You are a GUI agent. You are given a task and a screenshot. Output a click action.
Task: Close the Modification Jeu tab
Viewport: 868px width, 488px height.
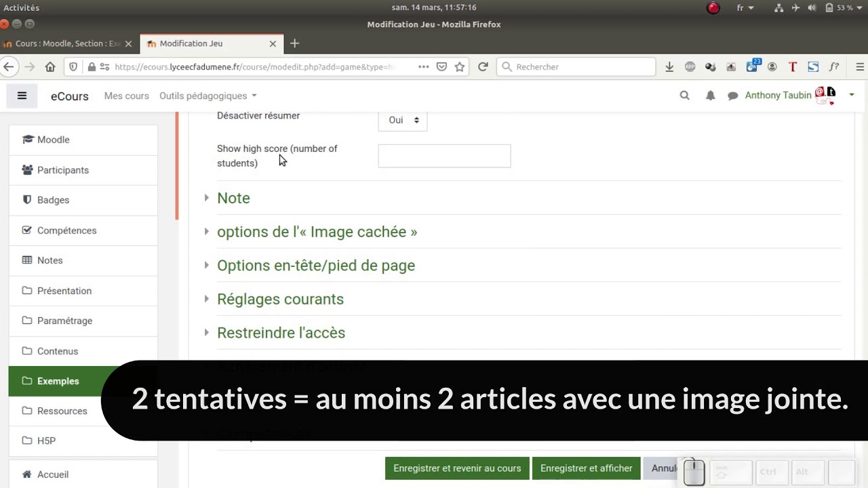273,43
